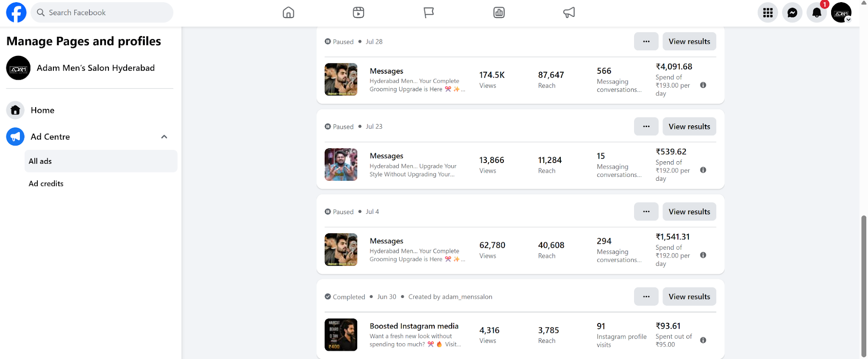The width and height of the screenshot is (868, 359).
Task: Show spend info icon for Jul 28 ad
Action: [703, 85]
